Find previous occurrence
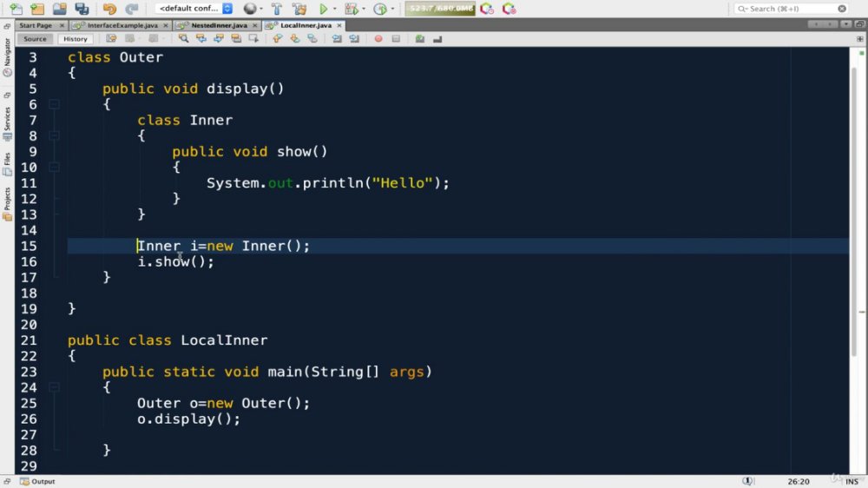Viewport: 868px width, 488px height. 201,39
